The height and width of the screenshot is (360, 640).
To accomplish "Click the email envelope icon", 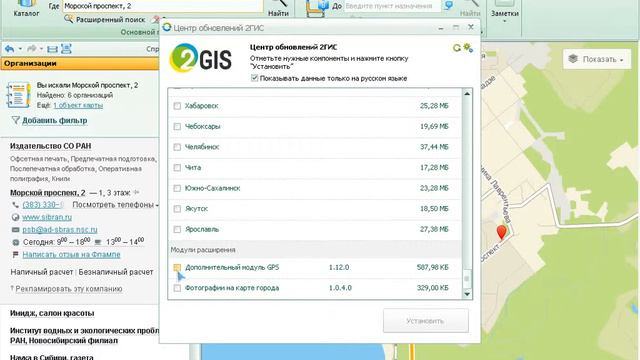I will coord(16,229).
